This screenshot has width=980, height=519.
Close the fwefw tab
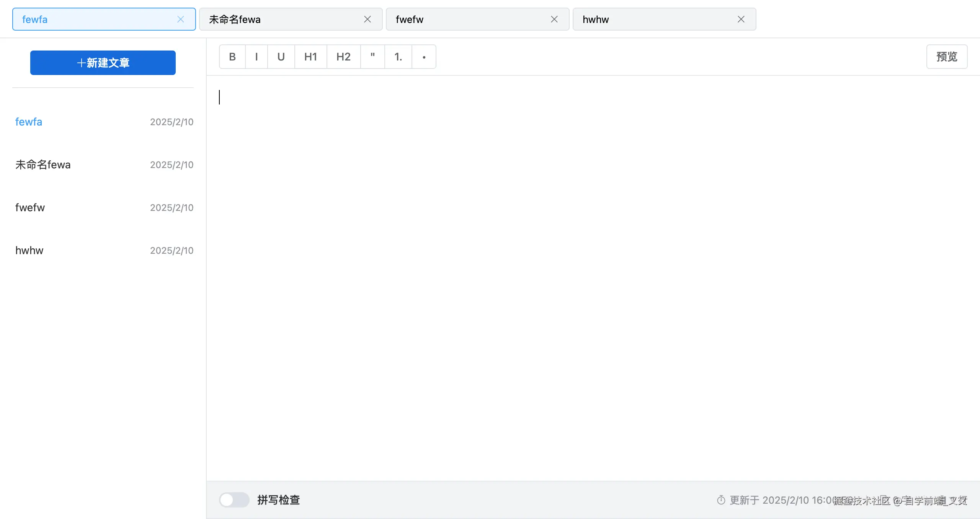pyautogui.click(x=554, y=19)
